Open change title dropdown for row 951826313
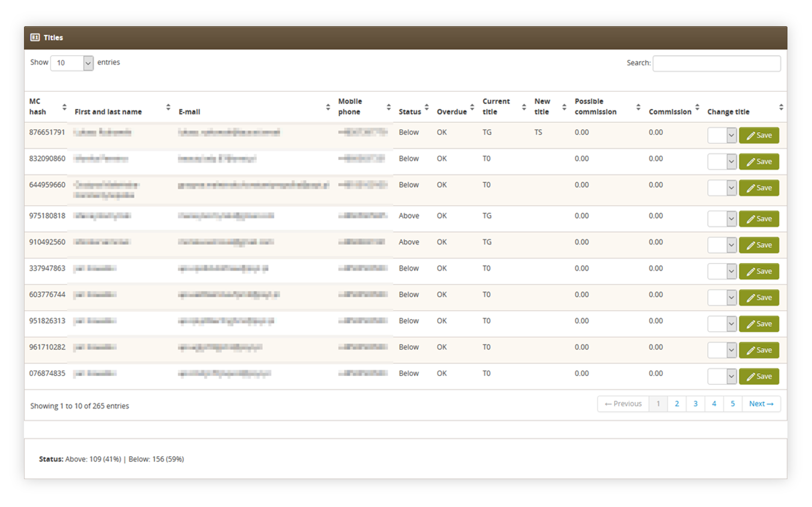 722,324
